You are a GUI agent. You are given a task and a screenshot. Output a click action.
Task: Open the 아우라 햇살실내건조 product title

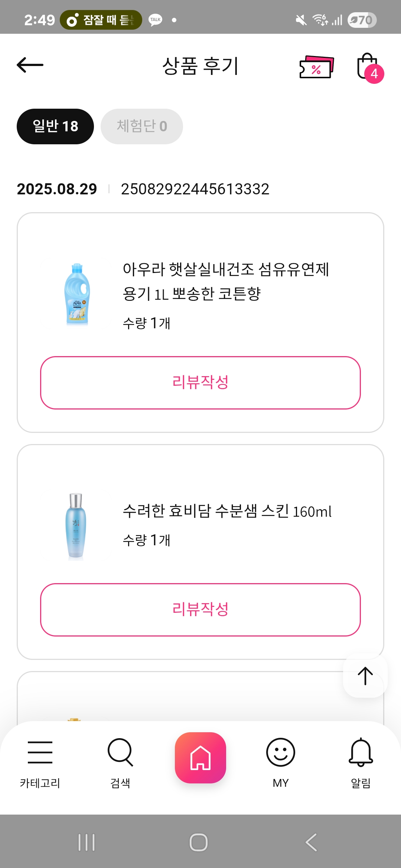[x=226, y=281]
